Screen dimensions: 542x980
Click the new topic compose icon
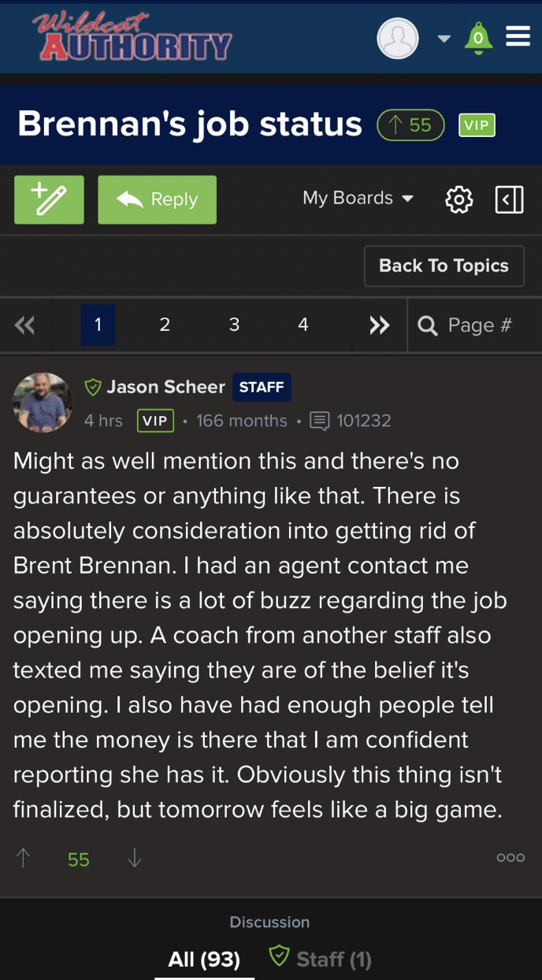[x=49, y=199]
